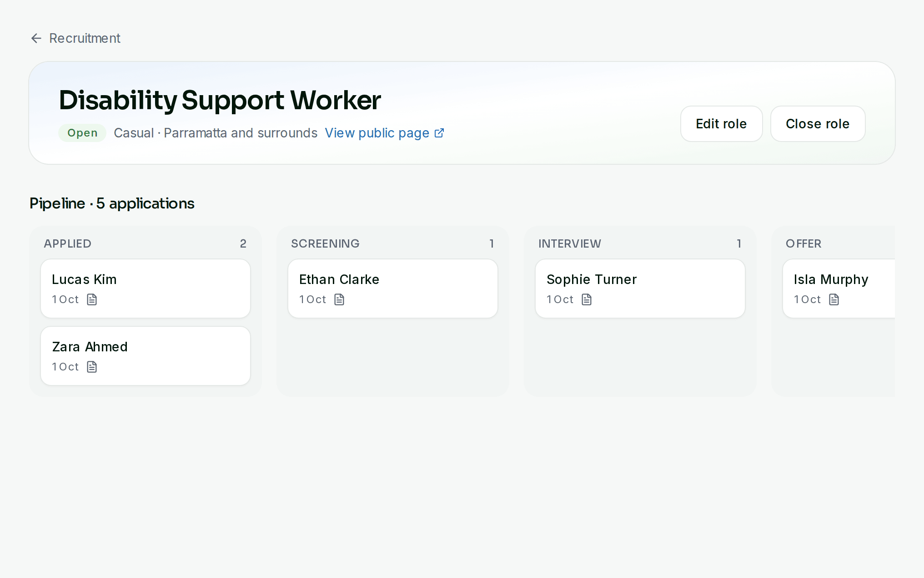Open Zara Ahmed's resume document icon

(92, 367)
